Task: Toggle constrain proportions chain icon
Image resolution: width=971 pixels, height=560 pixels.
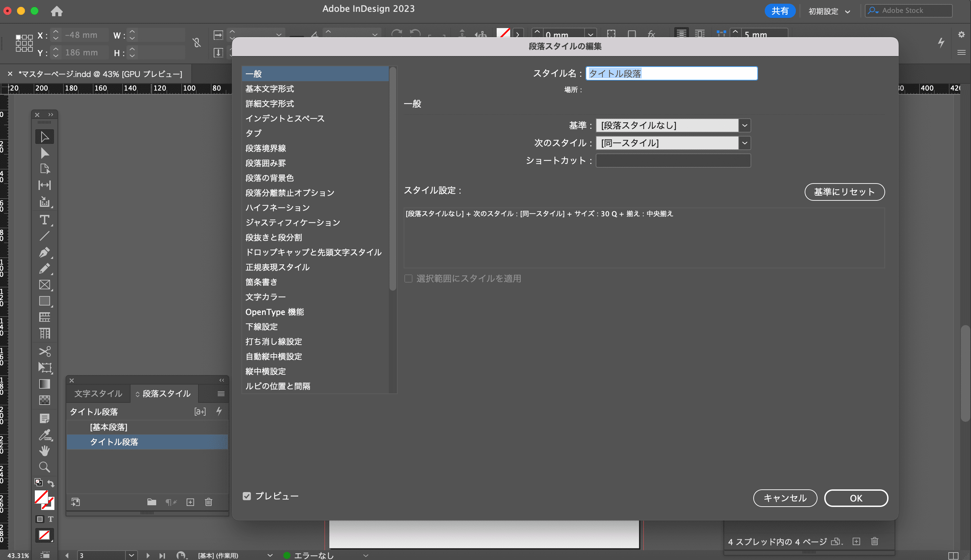Action: click(x=196, y=43)
